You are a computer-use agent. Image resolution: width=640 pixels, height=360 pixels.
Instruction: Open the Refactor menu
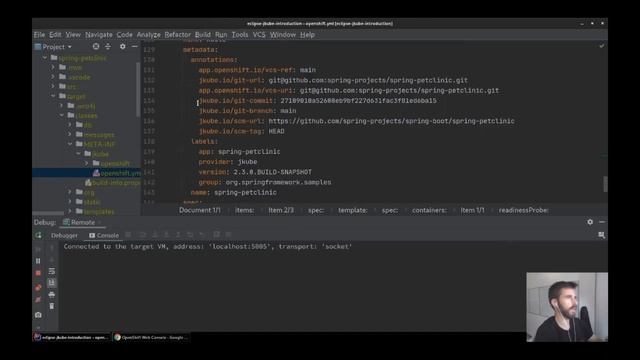pos(178,35)
